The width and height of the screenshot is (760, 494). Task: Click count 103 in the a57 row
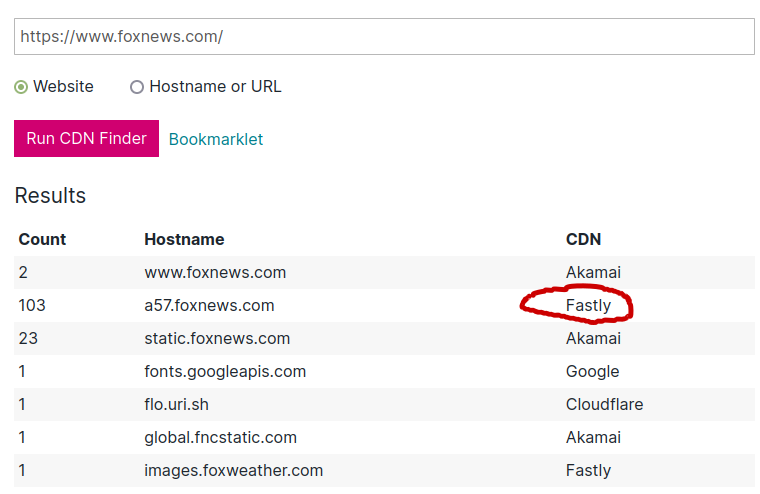tap(32, 305)
